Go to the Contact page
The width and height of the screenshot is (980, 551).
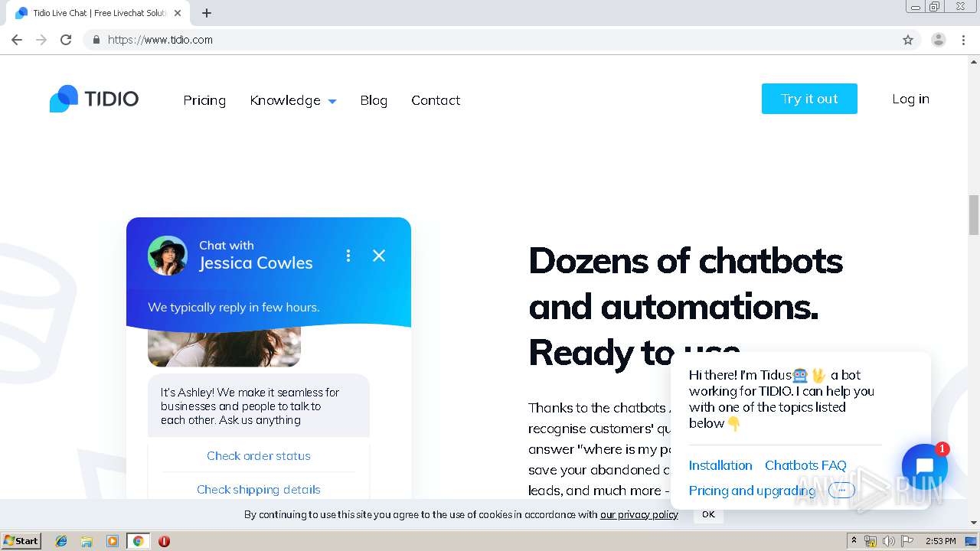(x=436, y=100)
